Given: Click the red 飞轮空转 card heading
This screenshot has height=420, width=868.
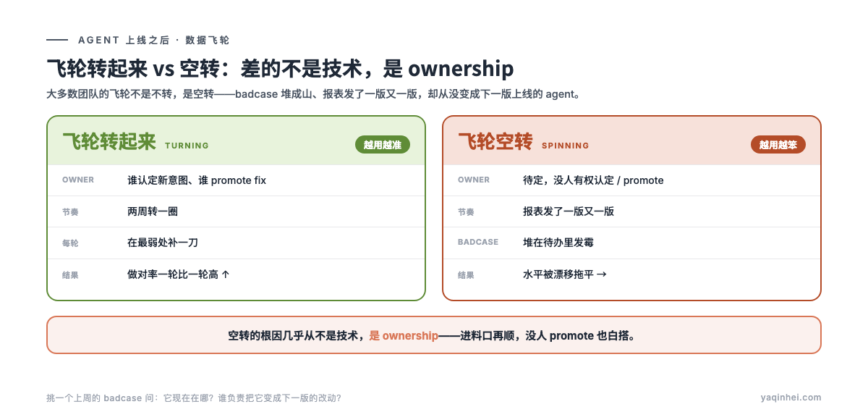Looking at the screenshot, I should [495, 141].
